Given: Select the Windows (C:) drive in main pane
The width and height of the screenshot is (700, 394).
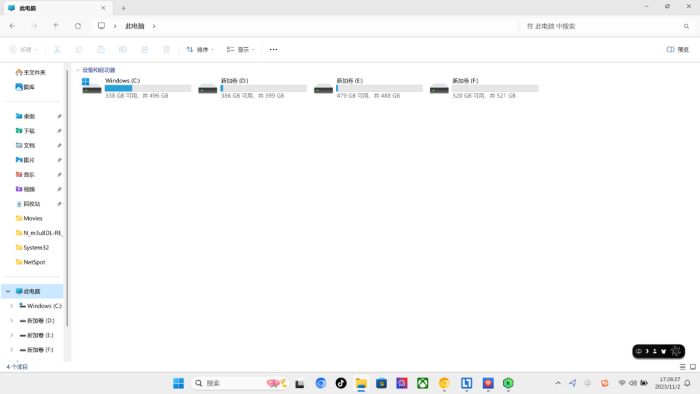Looking at the screenshot, I should click(136, 88).
